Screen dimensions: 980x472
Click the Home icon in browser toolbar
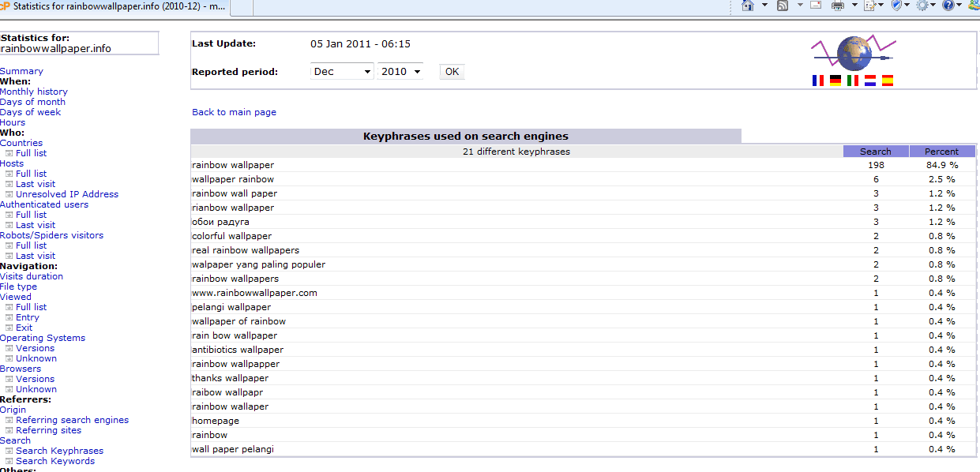point(748,6)
